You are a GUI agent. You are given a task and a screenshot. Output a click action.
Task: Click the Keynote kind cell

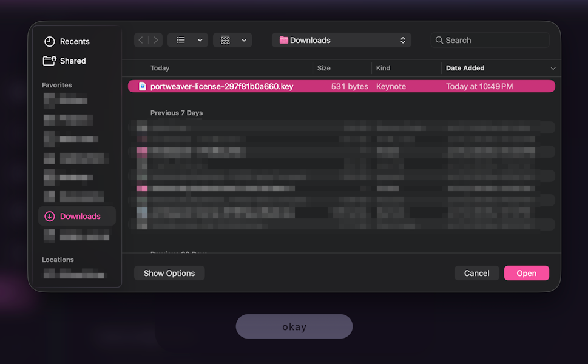[x=391, y=86]
